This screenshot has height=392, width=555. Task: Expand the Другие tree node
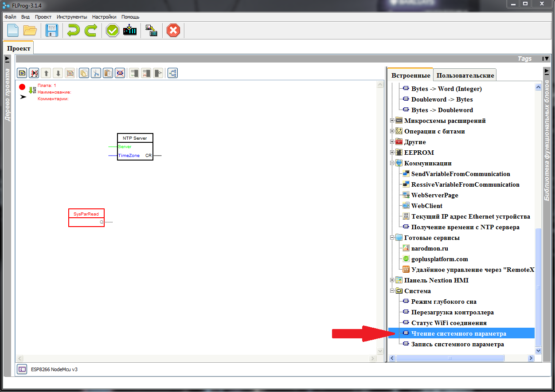click(392, 142)
